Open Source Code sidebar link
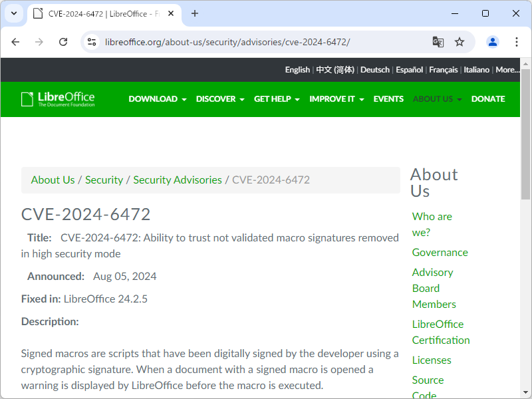The height and width of the screenshot is (399, 532). pyautogui.click(x=428, y=388)
